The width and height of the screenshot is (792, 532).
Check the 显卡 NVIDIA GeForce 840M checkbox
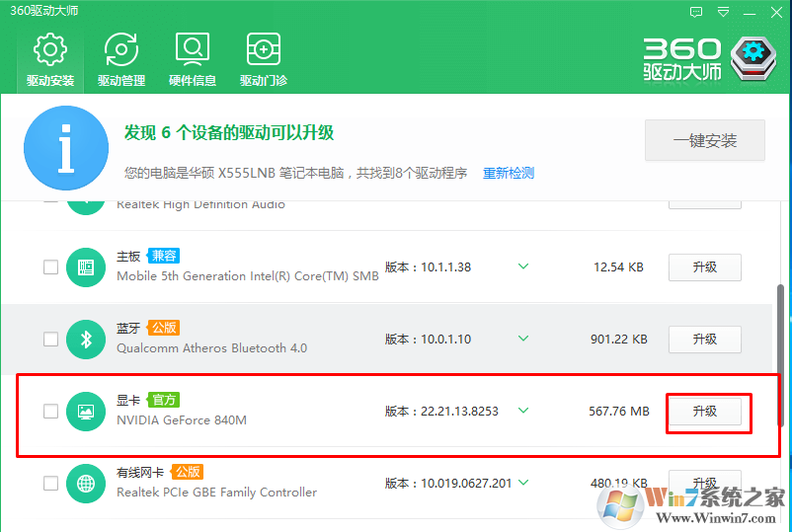50,412
